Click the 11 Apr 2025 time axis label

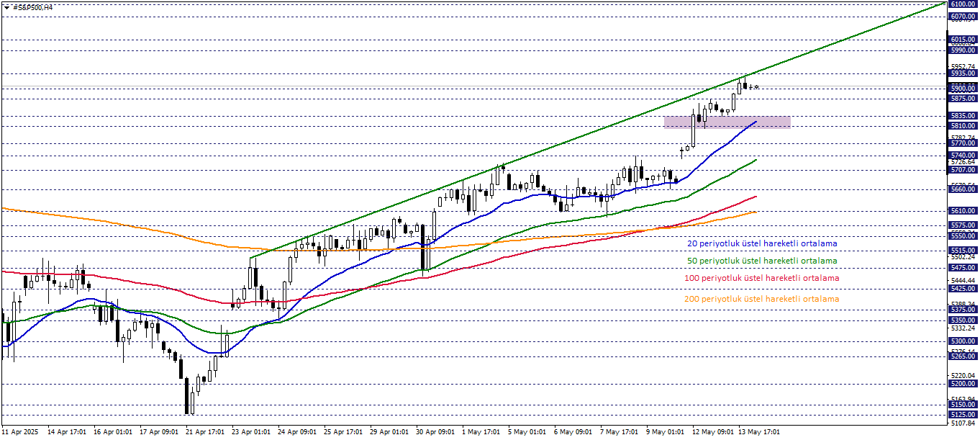click(19, 432)
